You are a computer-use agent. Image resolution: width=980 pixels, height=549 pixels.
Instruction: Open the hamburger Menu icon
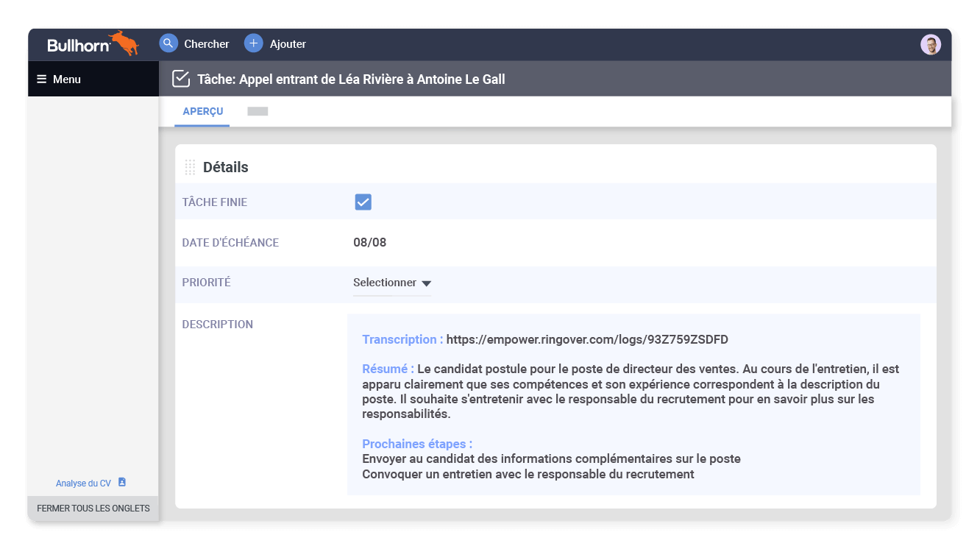pyautogui.click(x=41, y=79)
